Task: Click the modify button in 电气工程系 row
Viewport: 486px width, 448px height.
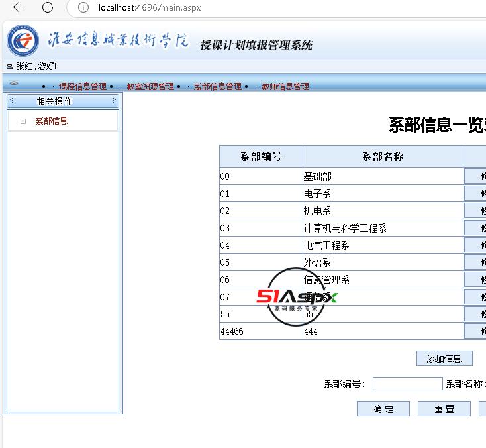Action: 475,245
